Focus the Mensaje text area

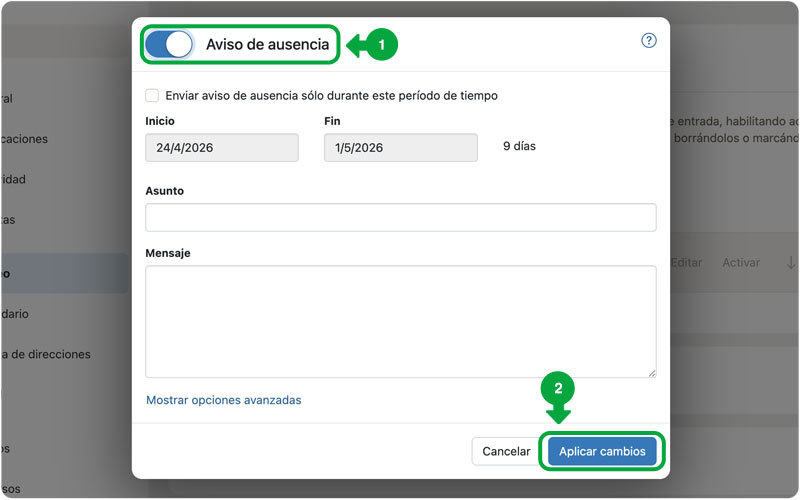400,320
